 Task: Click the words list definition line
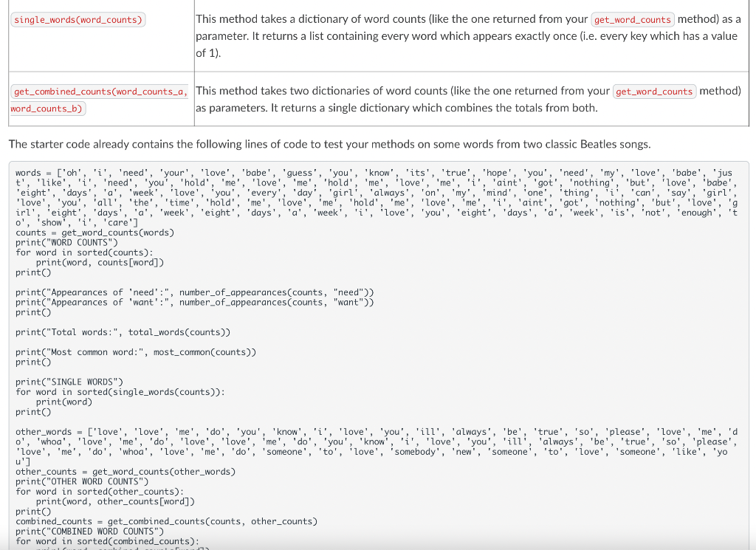[x=369, y=182]
